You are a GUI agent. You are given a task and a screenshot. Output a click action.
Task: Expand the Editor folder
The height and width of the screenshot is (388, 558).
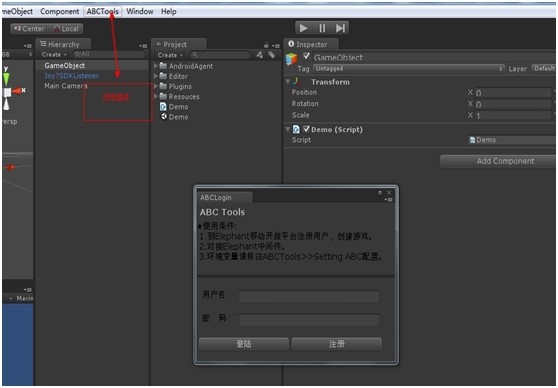[x=156, y=76]
